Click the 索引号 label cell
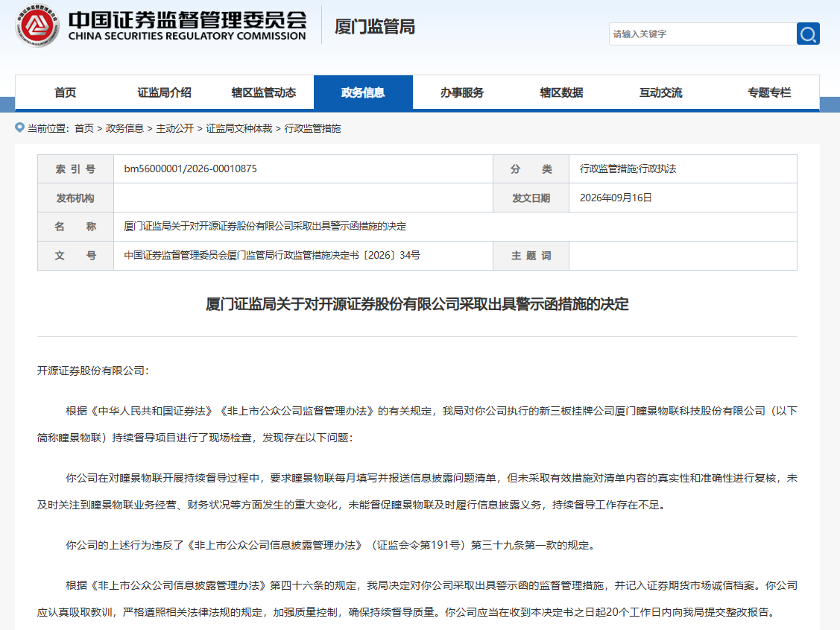Screen dimensions: 840x630 click(75, 169)
